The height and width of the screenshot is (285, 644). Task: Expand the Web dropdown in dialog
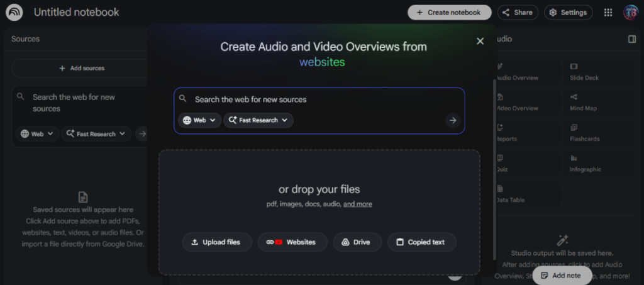click(x=199, y=120)
